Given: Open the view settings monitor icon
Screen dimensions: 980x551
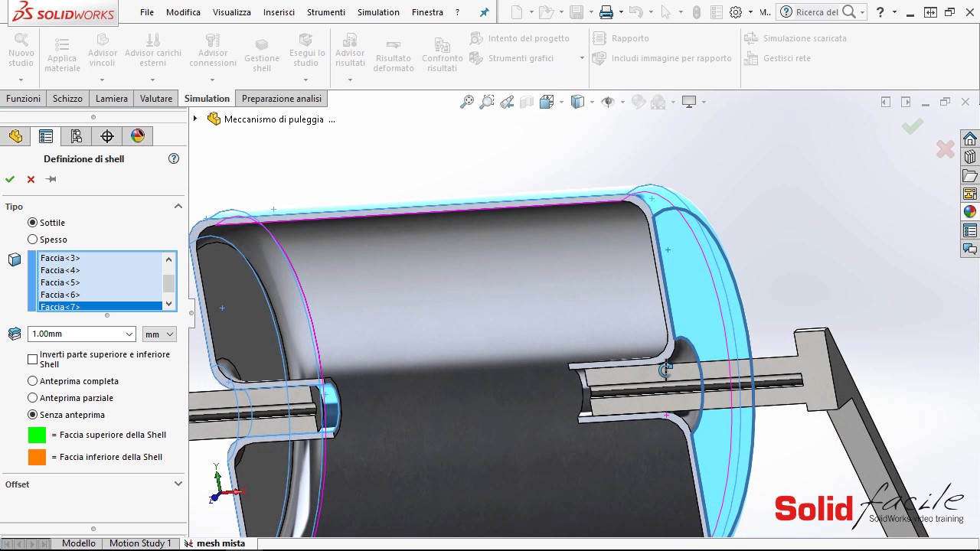Looking at the screenshot, I should pyautogui.click(x=689, y=102).
